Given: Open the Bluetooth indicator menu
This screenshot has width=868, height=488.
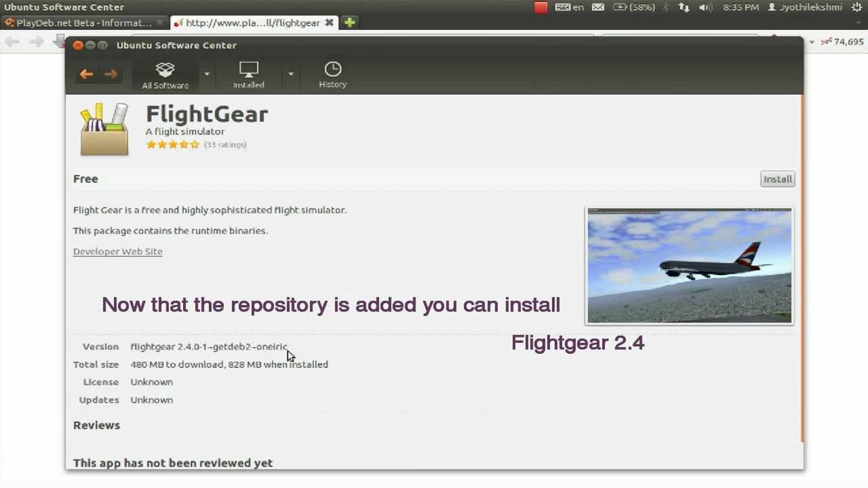Looking at the screenshot, I should [666, 7].
